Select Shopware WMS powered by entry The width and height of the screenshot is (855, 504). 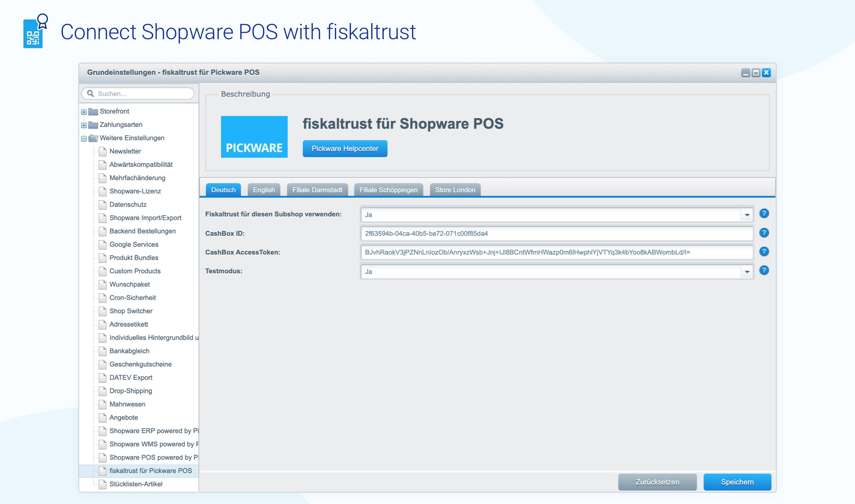[154, 444]
